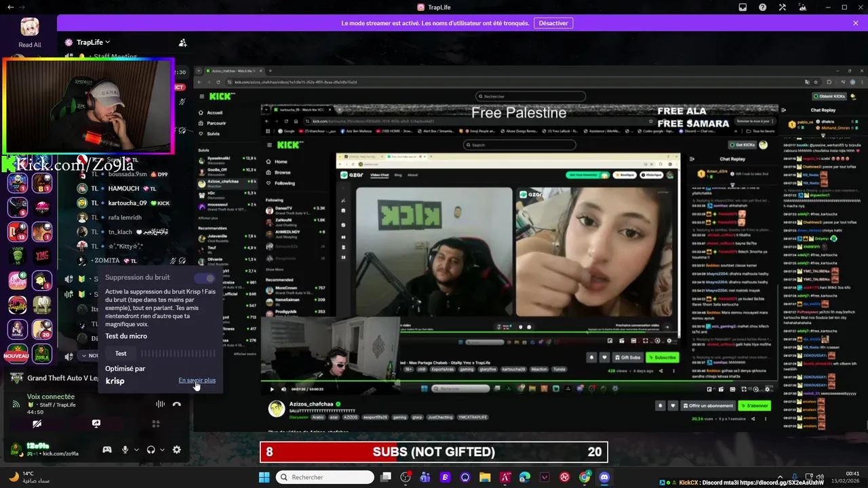
Task: Click Parcourir in streamed Kick sidebar
Action: (216, 123)
